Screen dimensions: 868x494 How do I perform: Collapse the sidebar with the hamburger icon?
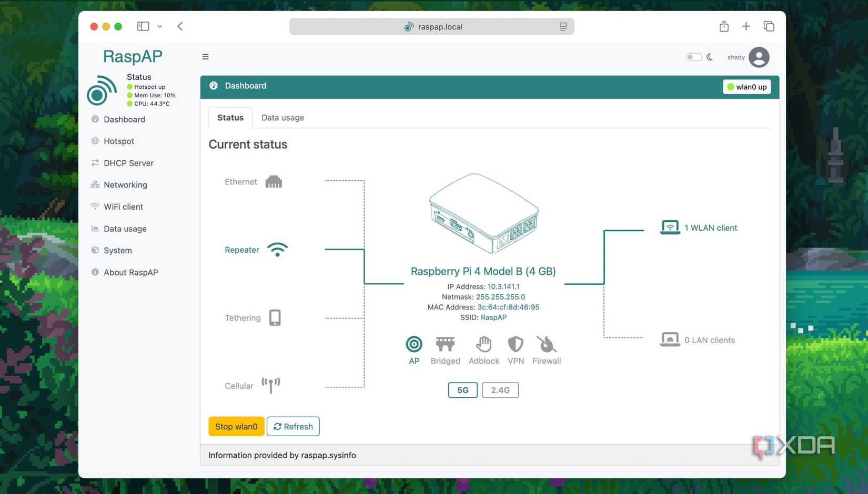pyautogui.click(x=205, y=56)
